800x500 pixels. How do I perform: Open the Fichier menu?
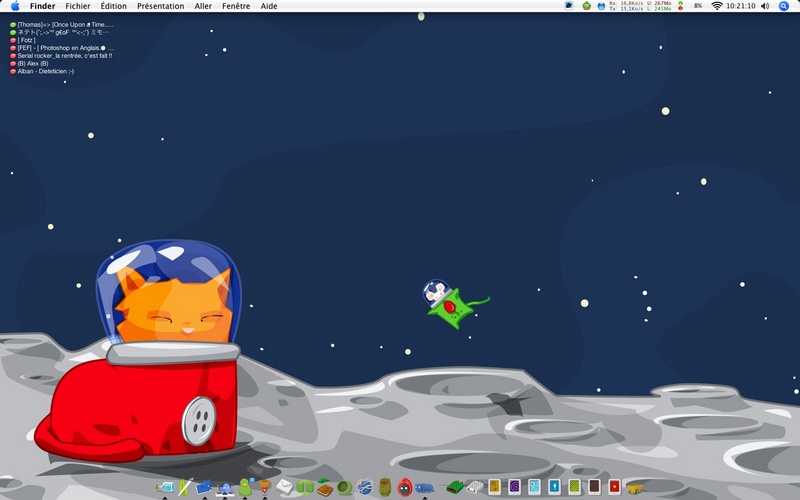[x=78, y=6]
